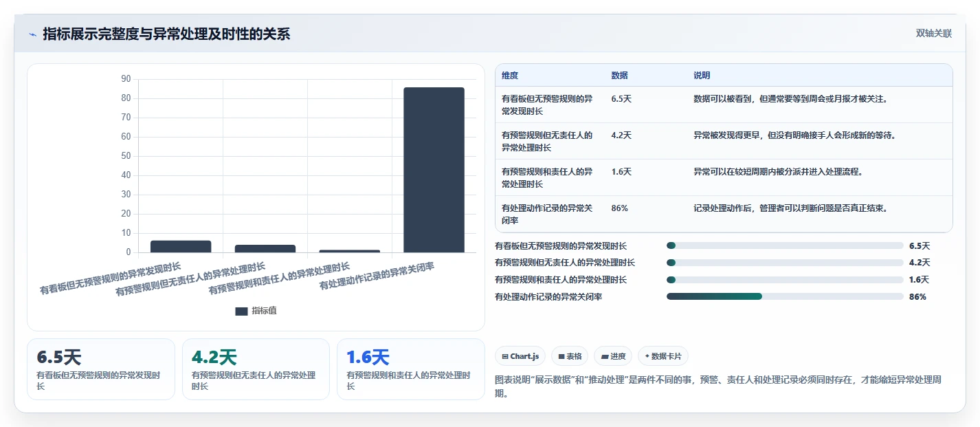Open the 4.2天 data card

pos(256,369)
